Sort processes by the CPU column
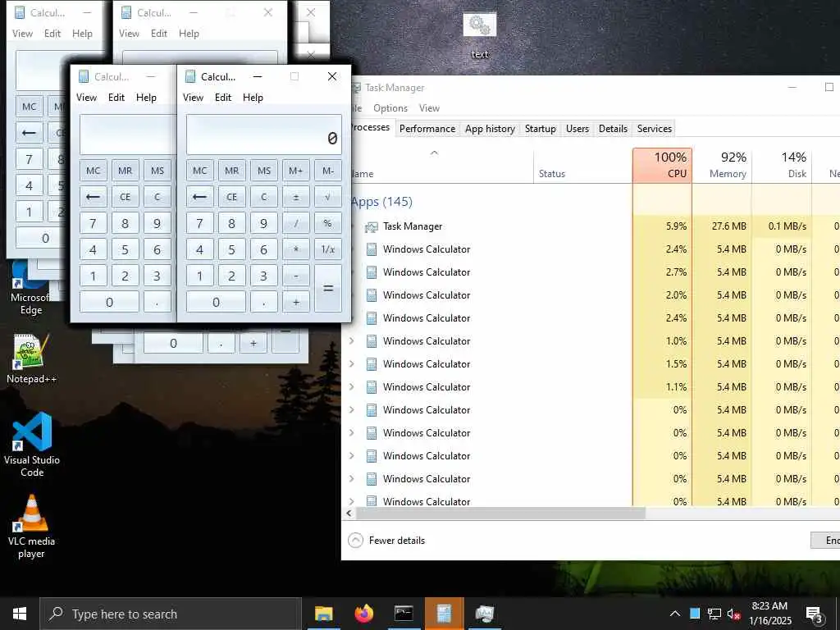Image resolution: width=840 pixels, height=630 pixels. point(662,165)
